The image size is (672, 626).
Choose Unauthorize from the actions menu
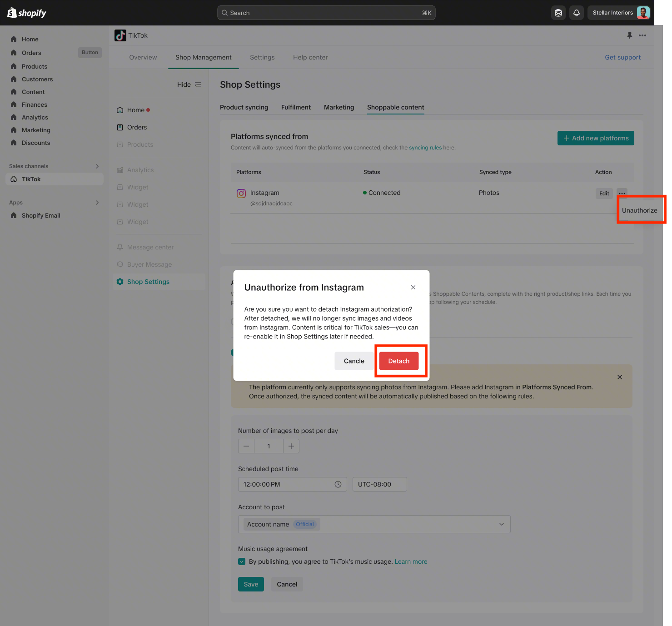tap(639, 210)
